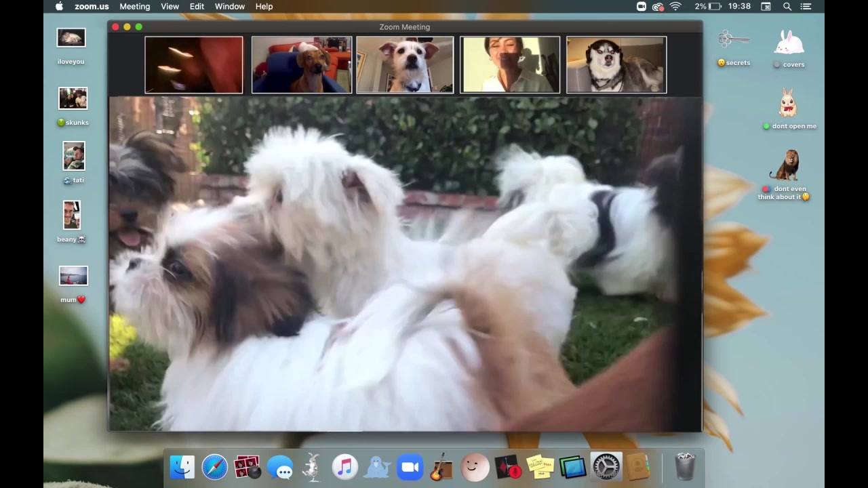Click the blue walrus app in the dock
Image resolution: width=868 pixels, height=488 pixels.
(378, 468)
